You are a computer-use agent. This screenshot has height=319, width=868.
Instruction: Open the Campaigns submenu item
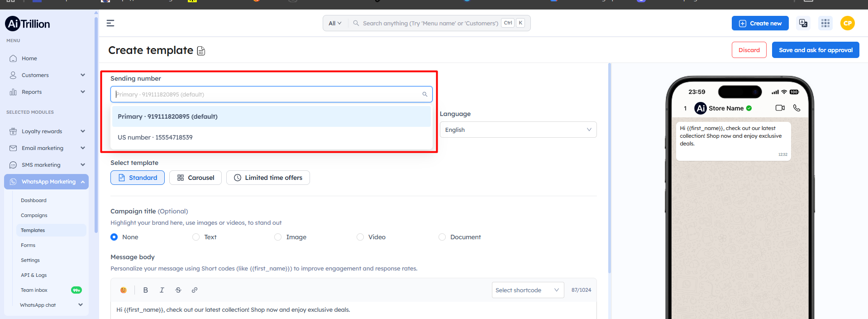click(x=34, y=215)
